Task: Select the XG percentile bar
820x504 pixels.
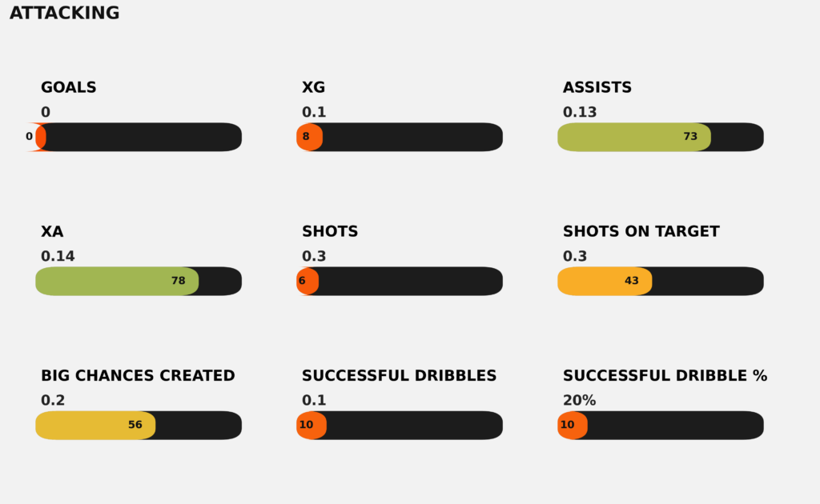Action: 400,137
